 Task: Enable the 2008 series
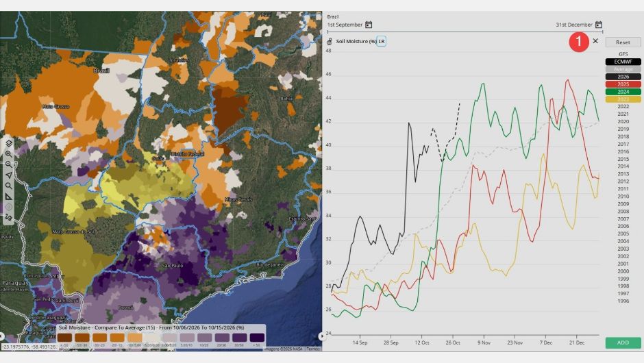tap(623, 212)
